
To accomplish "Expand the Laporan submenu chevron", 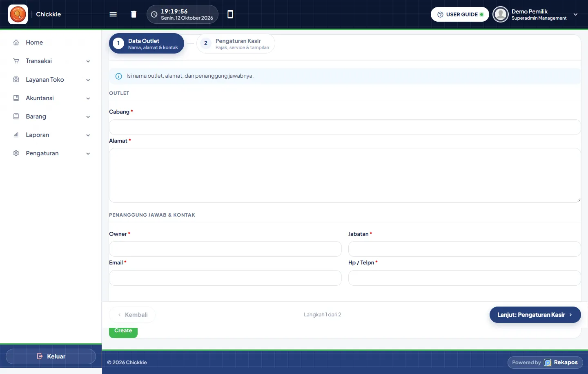I will pos(88,135).
